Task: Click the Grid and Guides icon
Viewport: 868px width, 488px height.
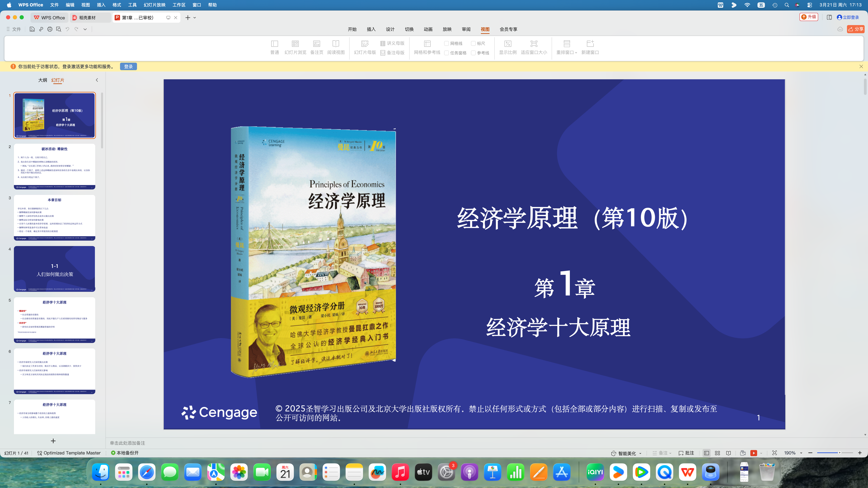Action: 427,44
